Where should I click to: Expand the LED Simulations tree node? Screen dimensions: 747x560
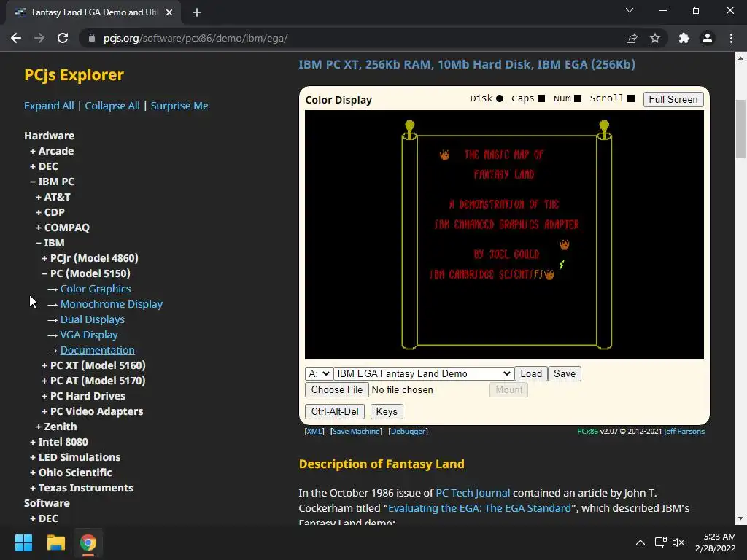pyautogui.click(x=75, y=457)
